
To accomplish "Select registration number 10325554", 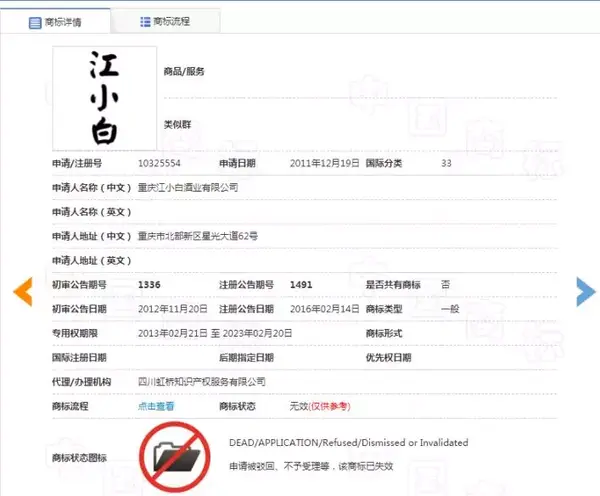I will click(159, 163).
